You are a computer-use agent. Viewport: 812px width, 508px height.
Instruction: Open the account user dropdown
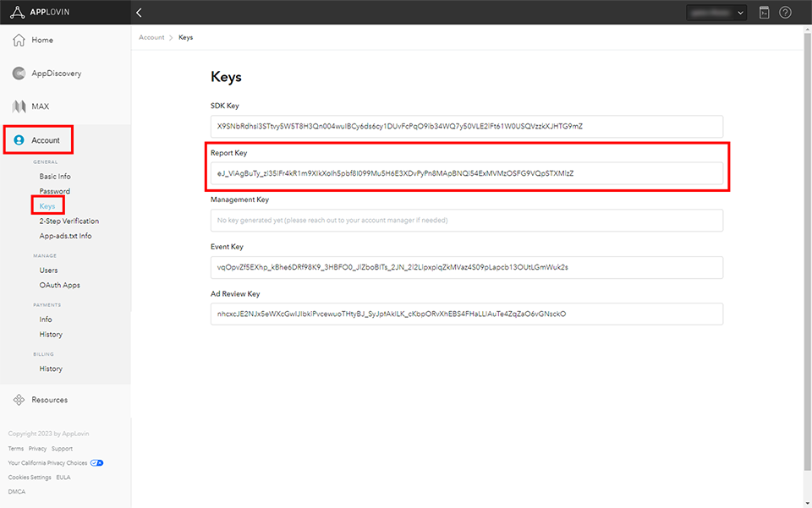(x=716, y=13)
